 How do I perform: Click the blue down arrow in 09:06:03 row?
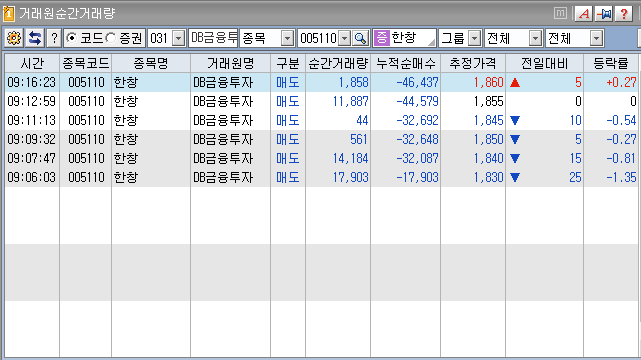click(515, 178)
